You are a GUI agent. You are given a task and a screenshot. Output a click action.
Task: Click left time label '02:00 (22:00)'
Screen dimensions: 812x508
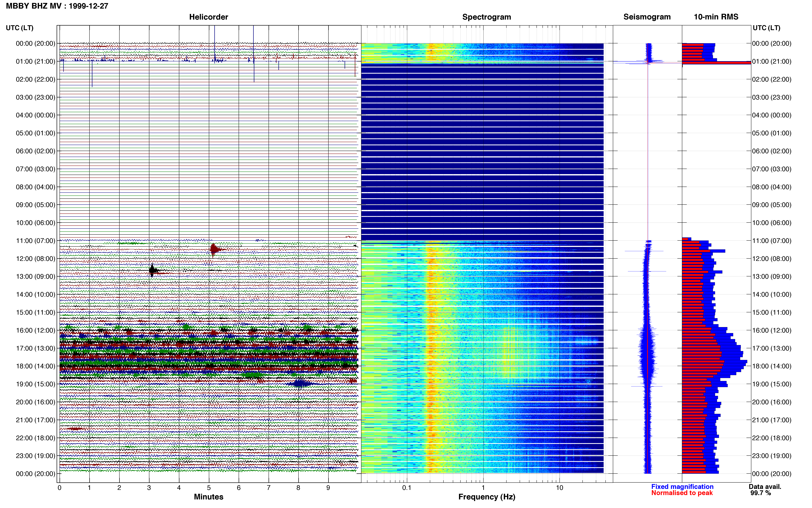(x=36, y=79)
